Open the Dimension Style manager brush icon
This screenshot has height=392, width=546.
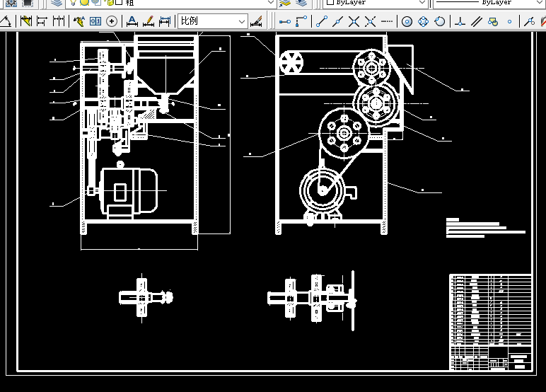click(257, 21)
